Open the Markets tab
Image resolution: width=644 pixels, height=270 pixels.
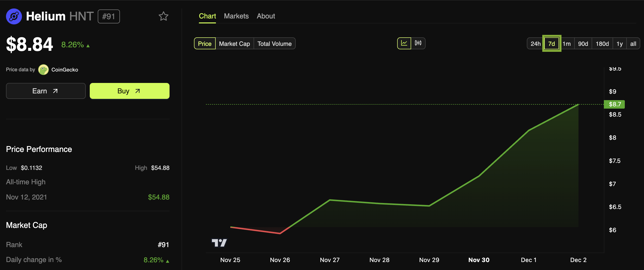[236, 16]
